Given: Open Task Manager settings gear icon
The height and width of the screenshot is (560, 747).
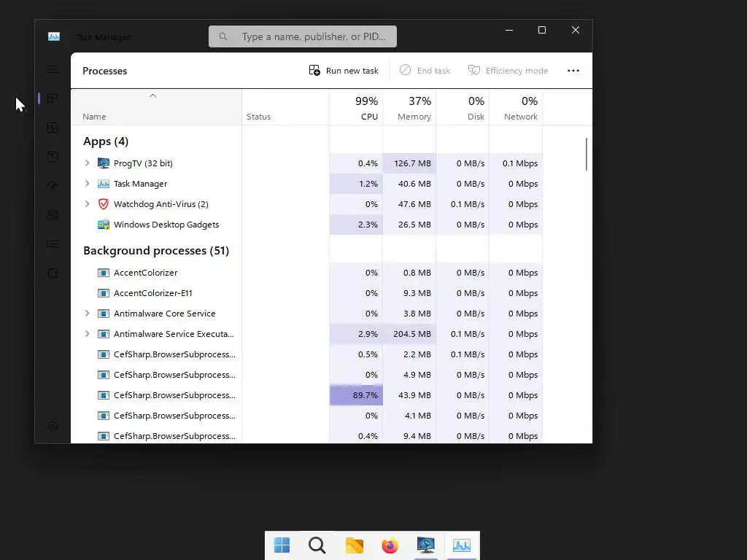Looking at the screenshot, I should point(53,426).
